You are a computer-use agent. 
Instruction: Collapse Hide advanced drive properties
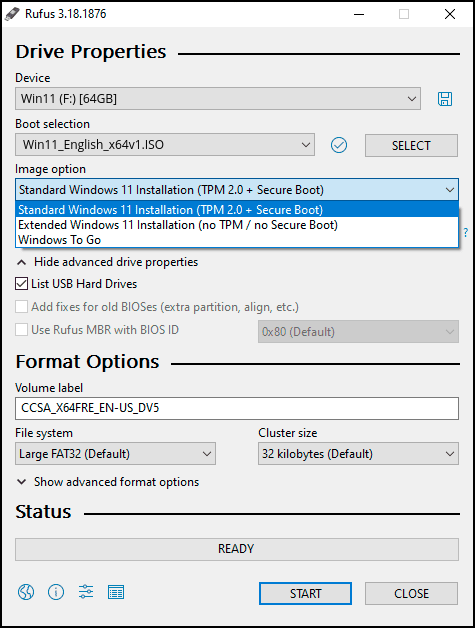tap(107, 262)
